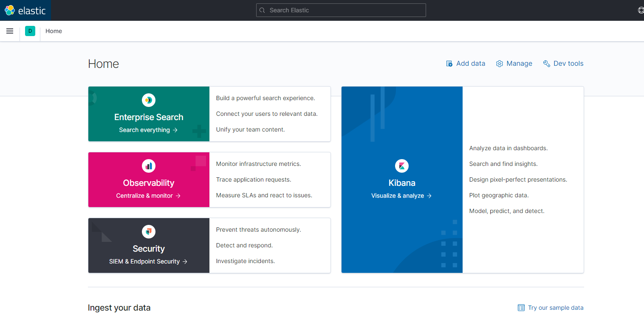Click the Observability logo icon
Screen dimensions: 644x314
point(149,166)
